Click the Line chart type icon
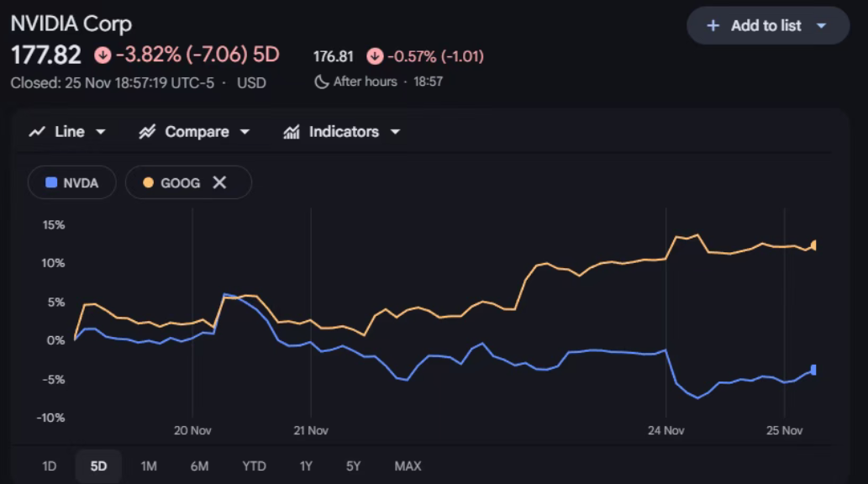The width and height of the screenshot is (868, 484). tap(37, 131)
